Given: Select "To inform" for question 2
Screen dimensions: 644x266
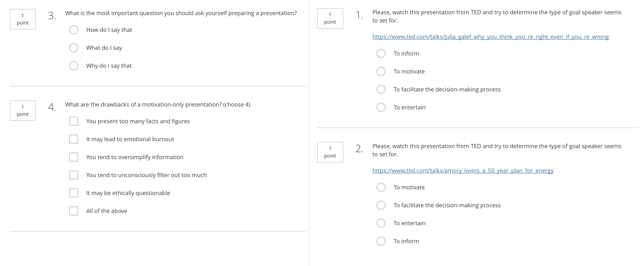Looking at the screenshot, I should point(381,241).
